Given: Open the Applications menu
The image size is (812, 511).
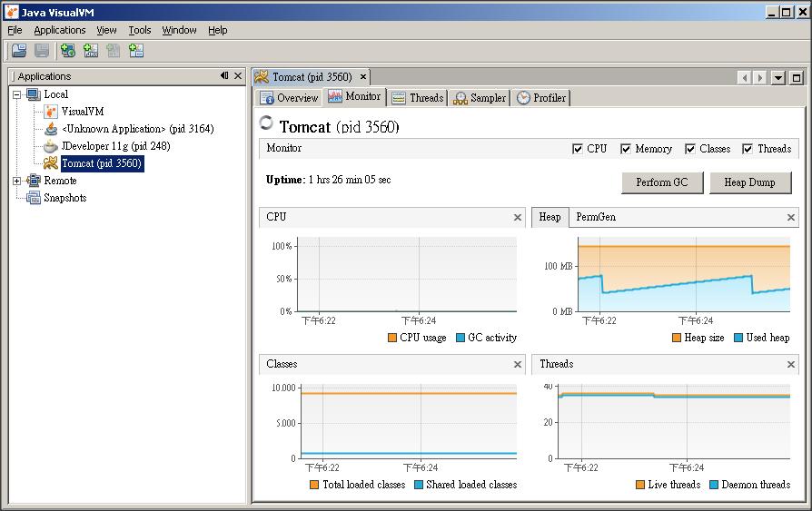Looking at the screenshot, I should (x=60, y=30).
